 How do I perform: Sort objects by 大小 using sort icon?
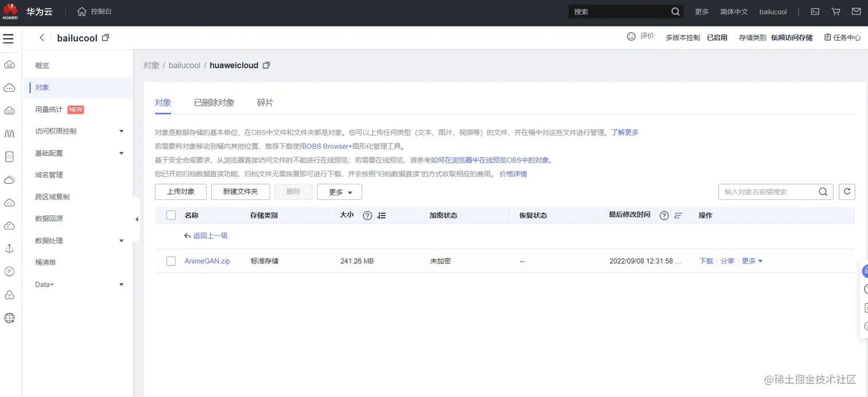(381, 215)
